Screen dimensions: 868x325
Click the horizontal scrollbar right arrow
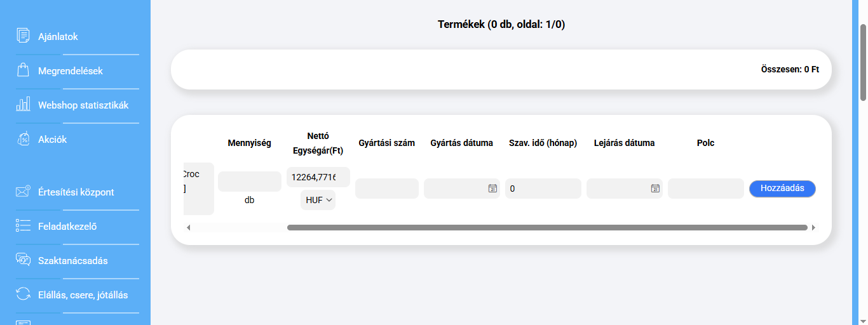(x=813, y=227)
